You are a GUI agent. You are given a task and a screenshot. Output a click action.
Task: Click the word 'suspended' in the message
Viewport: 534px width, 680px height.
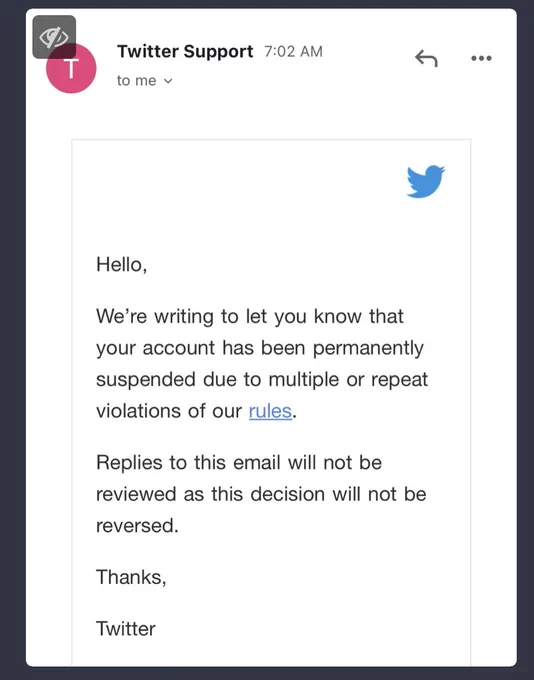coord(146,380)
